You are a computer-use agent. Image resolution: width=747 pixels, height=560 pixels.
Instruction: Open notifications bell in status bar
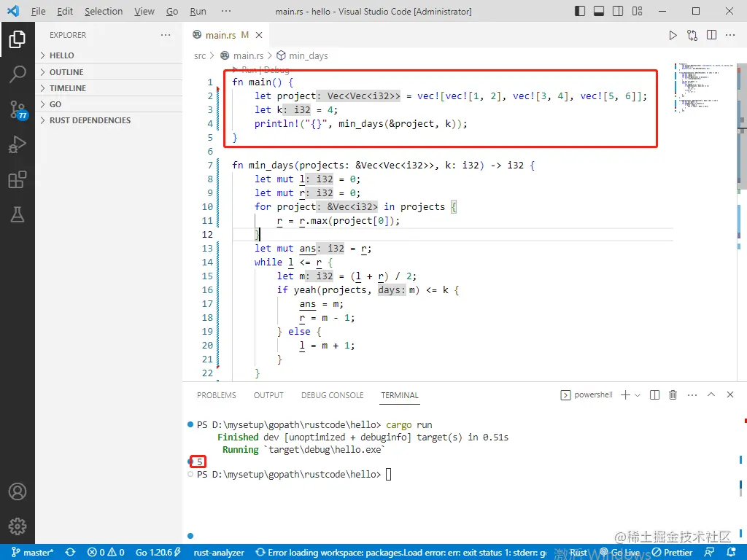(x=732, y=553)
